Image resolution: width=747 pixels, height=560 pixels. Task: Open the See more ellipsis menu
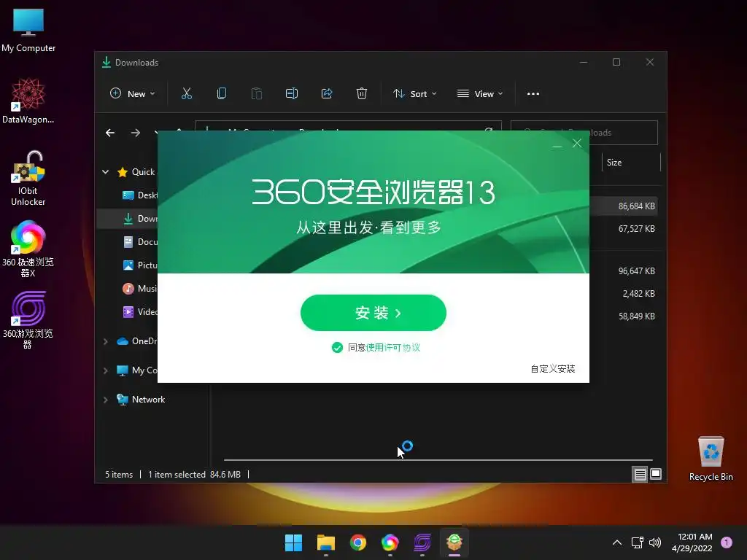[533, 94]
